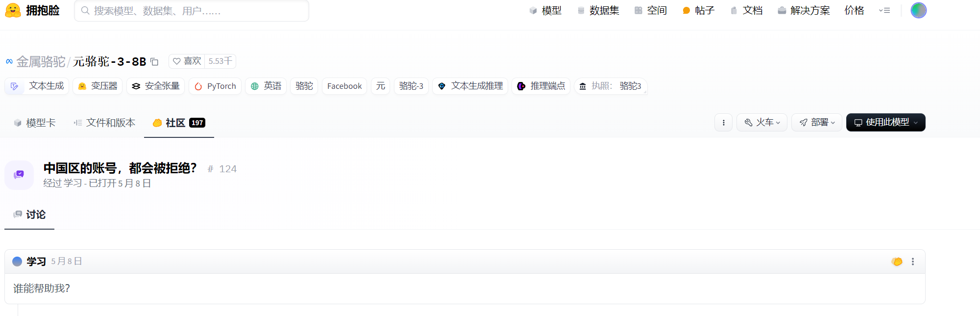Click the comment text 谁能帮助我?
This screenshot has width=980, height=316.
[x=42, y=289]
